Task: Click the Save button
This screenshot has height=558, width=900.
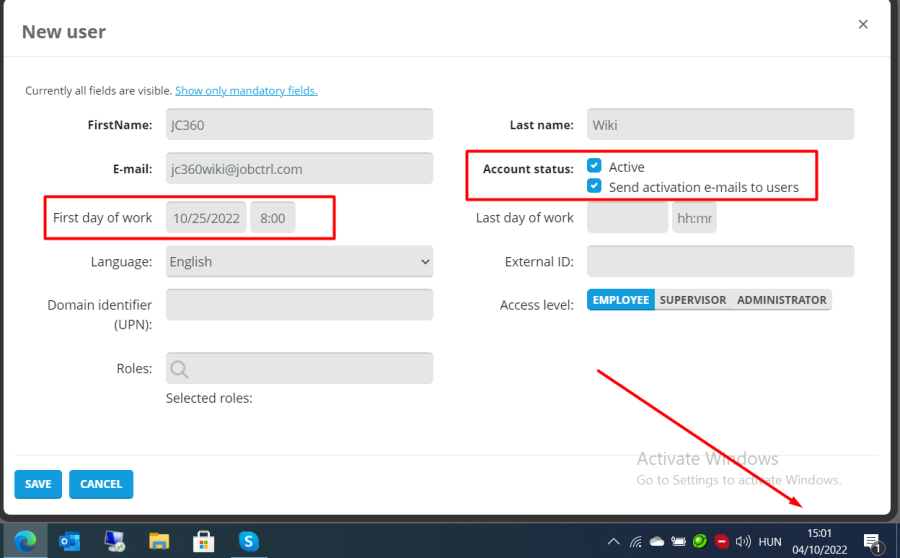Action: 38,484
